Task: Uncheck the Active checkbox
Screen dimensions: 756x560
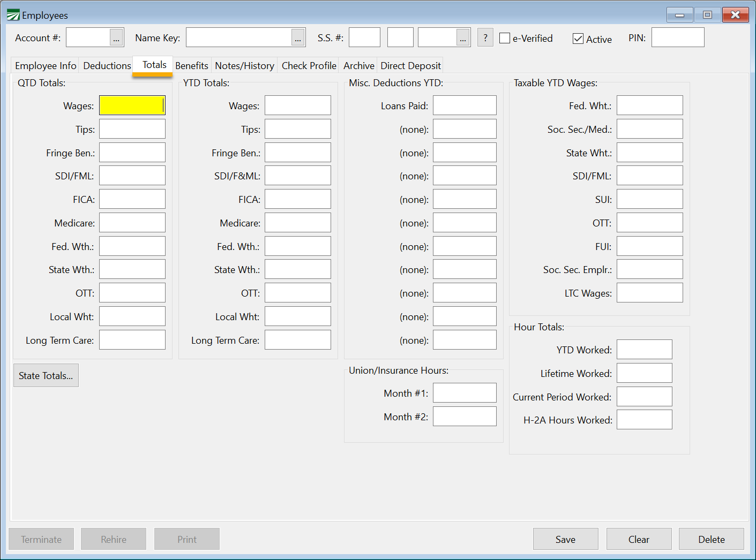Action: 578,39
